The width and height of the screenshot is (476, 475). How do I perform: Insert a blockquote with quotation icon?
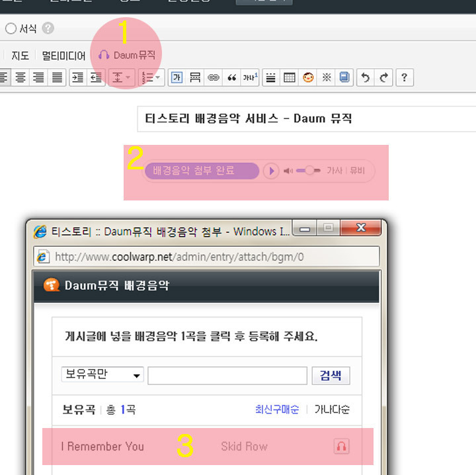(231, 77)
